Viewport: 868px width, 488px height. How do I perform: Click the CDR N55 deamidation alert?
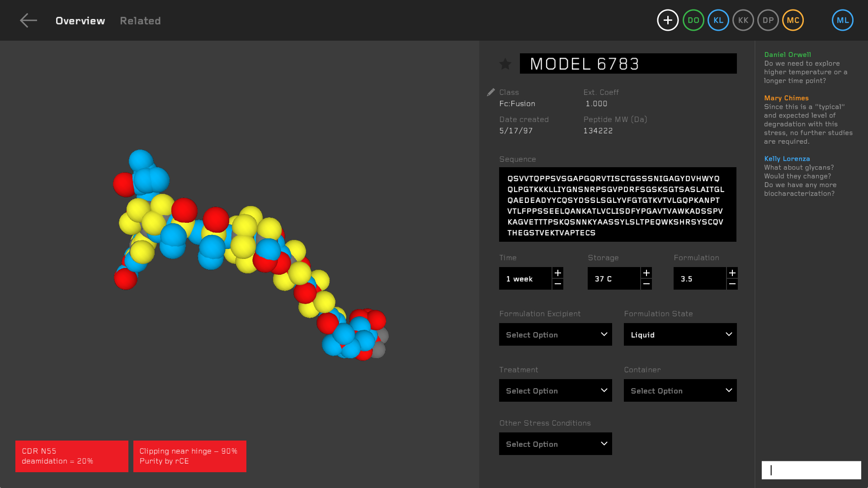tap(71, 456)
